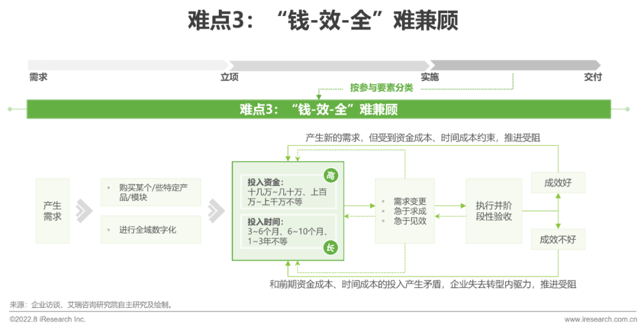The width and height of the screenshot is (644, 330).
Task: Click the 成效好 result box
Action: coord(558,183)
